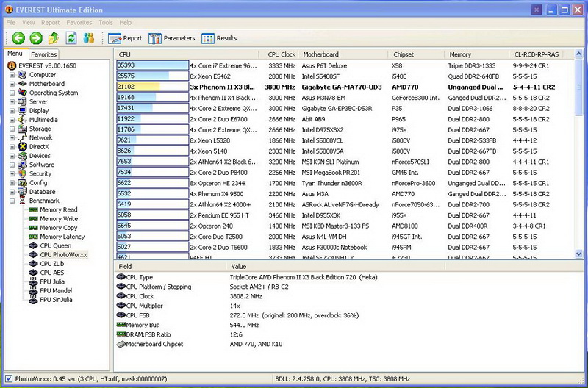
Task: Open the Report toolbar button
Action: (125, 38)
